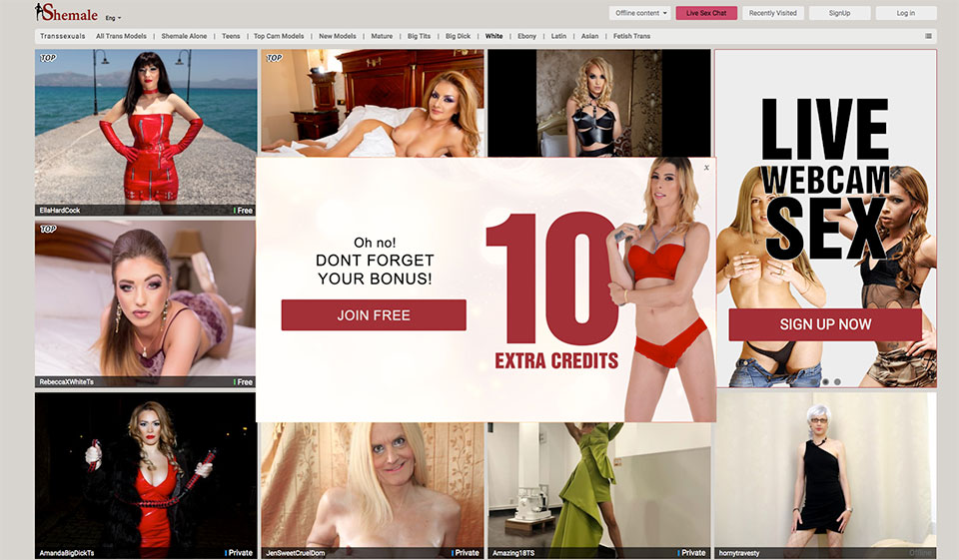Screen dimensions: 959x560
Task: Switch to the Top Cam Models tab
Action: (279, 36)
